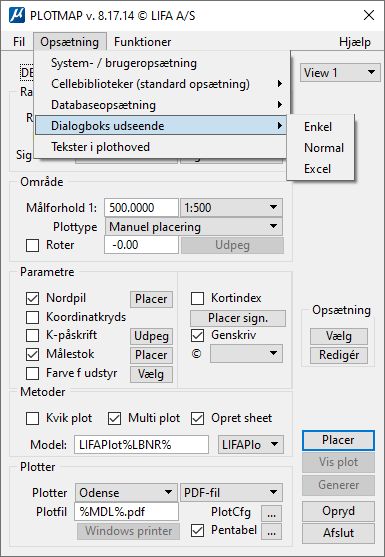Viewport: 385px width, 557px height.
Task: Click the Opsætning menu
Action: point(70,42)
